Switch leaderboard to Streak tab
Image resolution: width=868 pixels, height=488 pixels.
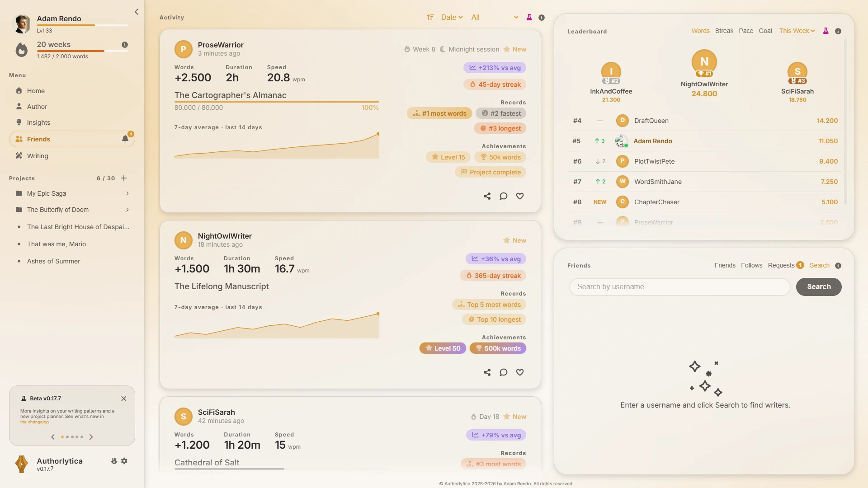(x=724, y=31)
